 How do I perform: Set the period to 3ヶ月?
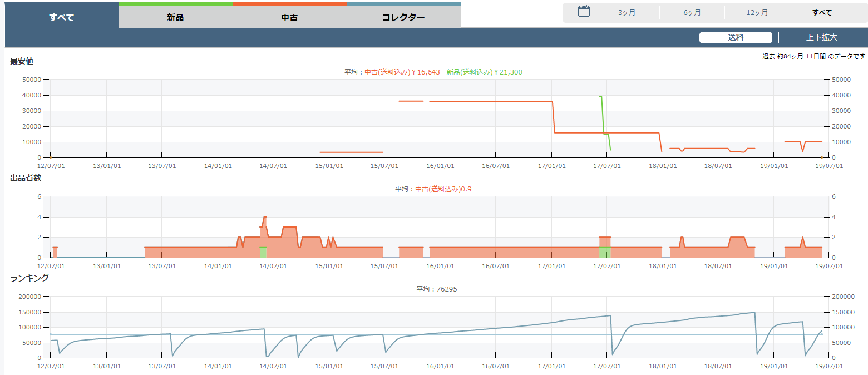click(x=627, y=13)
